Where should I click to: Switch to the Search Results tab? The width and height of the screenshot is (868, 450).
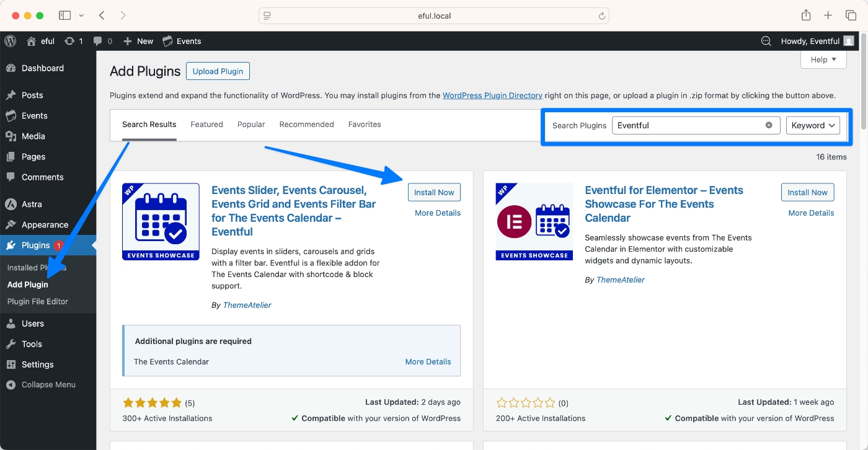click(149, 125)
